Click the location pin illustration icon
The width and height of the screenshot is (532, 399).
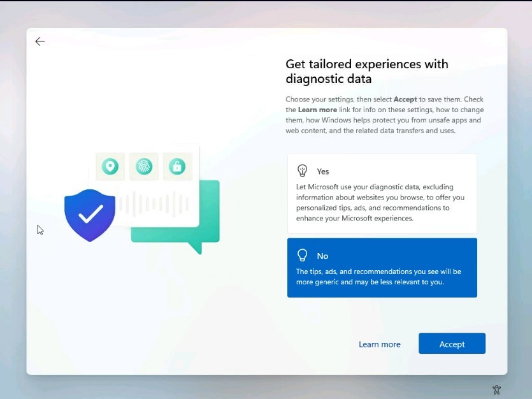pyautogui.click(x=110, y=166)
